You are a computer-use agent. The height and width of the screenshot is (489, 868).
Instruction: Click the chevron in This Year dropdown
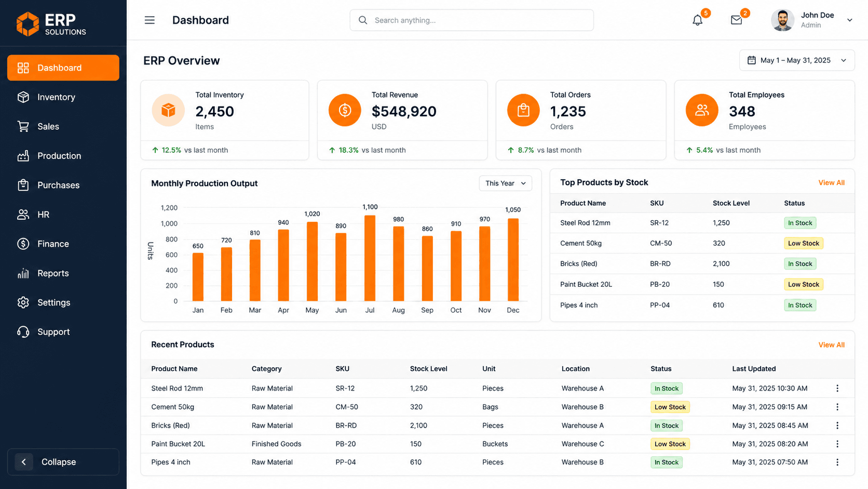pos(523,183)
